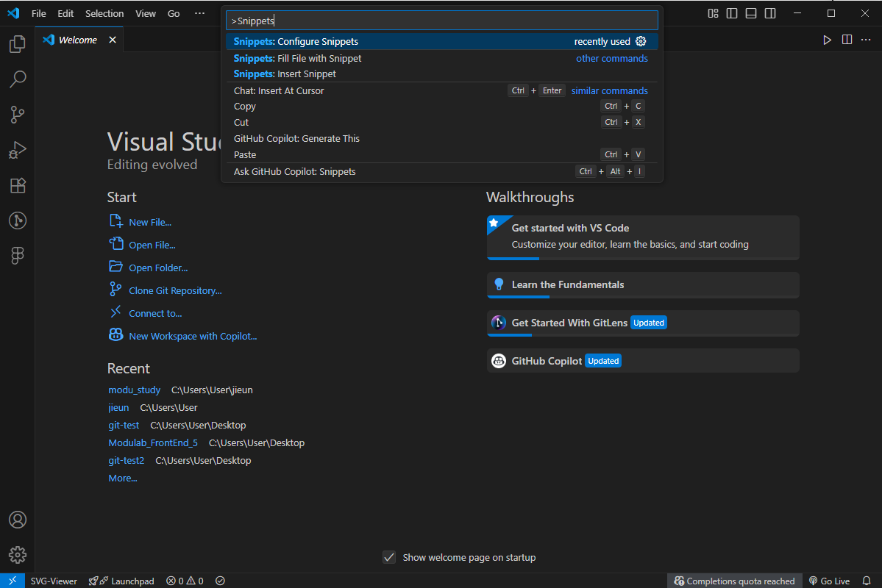Open the Edit menu
The width and height of the screenshot is (882, 588).
[x=65, y=13]
